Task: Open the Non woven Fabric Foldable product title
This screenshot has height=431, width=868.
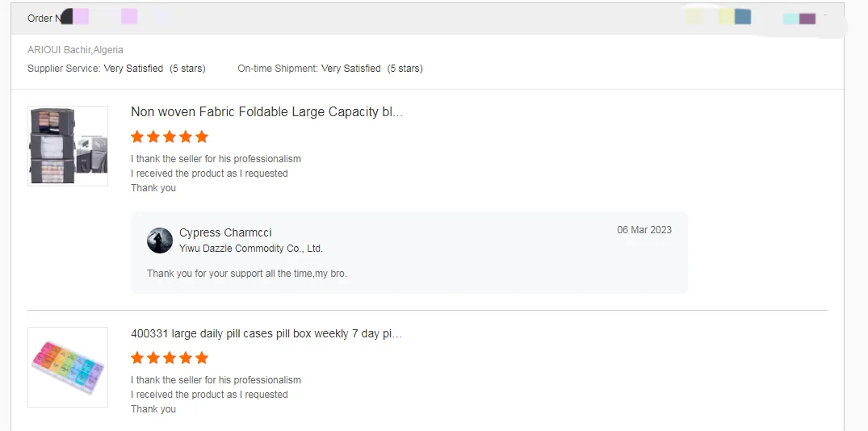Action: [266, 112]
